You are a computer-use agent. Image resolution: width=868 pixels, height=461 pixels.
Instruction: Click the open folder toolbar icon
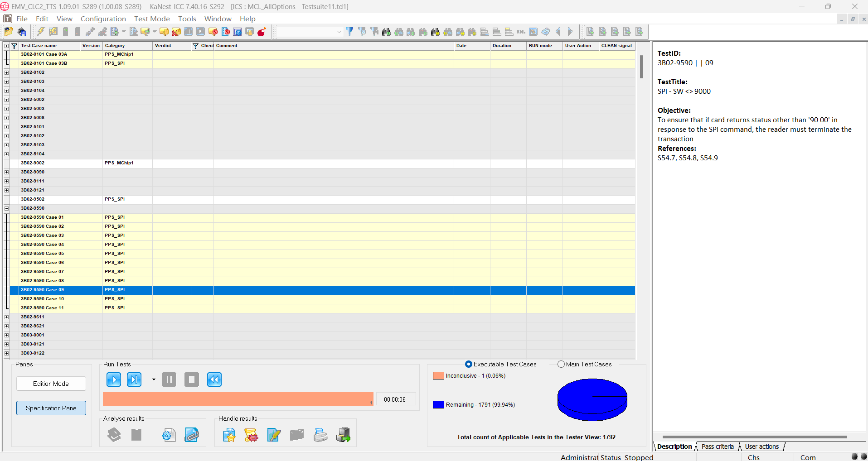pyautogui.click(x=9, y=32)
